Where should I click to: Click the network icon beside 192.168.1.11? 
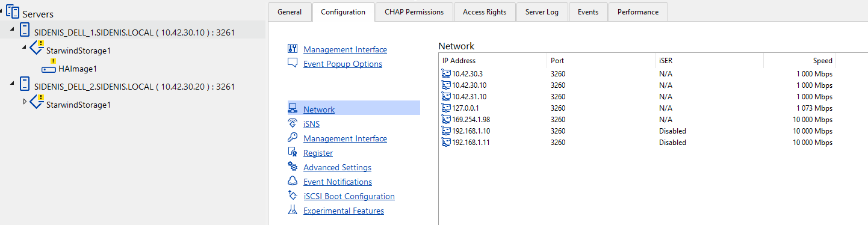click(446, 142)
